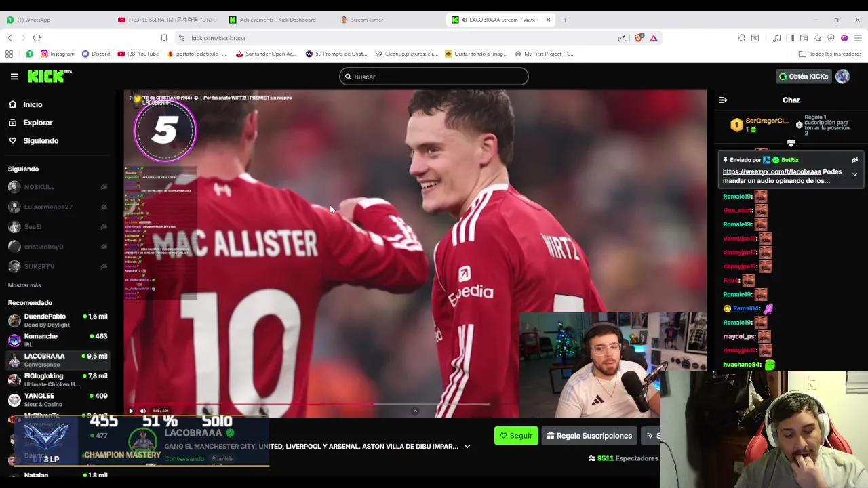The image size is (868, 488).
Task: Open Instagram bookmark
Action: (x=57, y=54)
